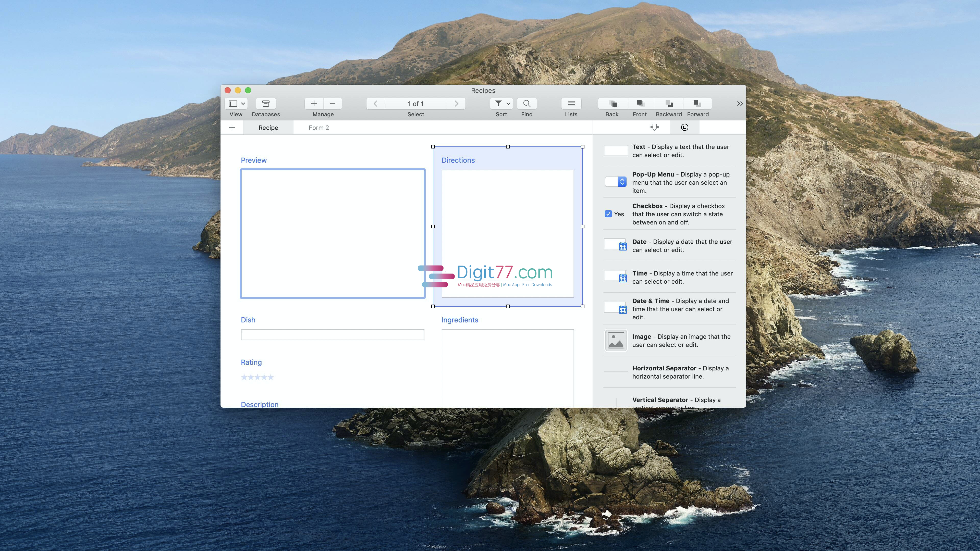Expand the record navigation stepper
Image resolution: width=980 pixels, height=551 pixels.
pyautogui.click(x=415, y=103)
